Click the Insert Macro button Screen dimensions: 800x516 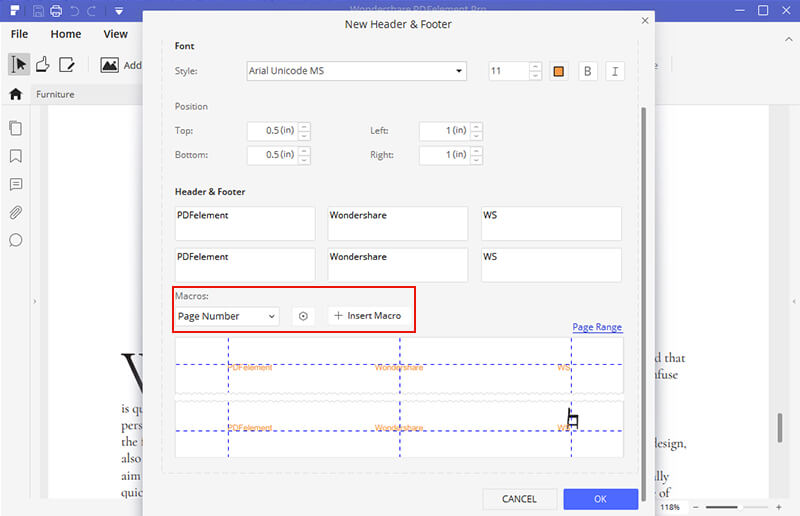[367, 316]
